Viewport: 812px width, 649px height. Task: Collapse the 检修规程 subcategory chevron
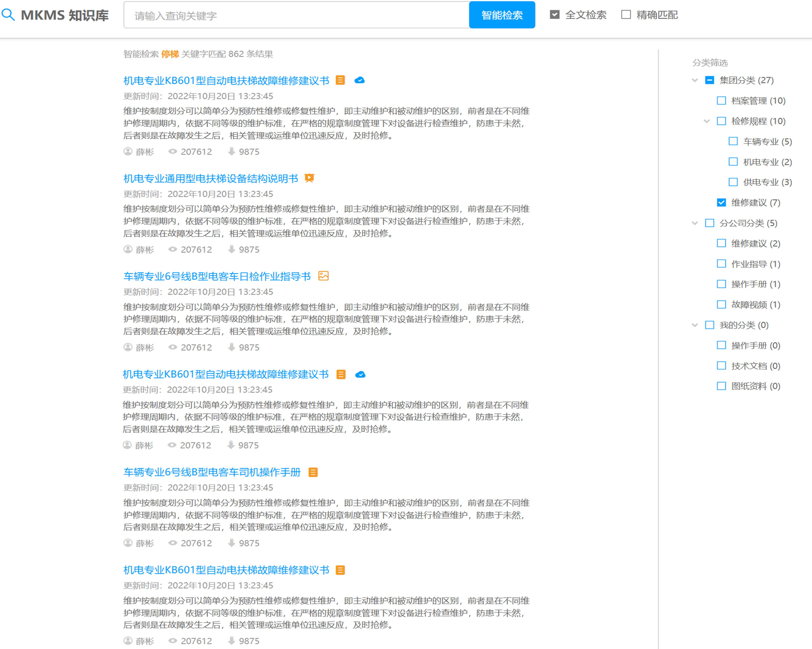click(x=707, y=121)
